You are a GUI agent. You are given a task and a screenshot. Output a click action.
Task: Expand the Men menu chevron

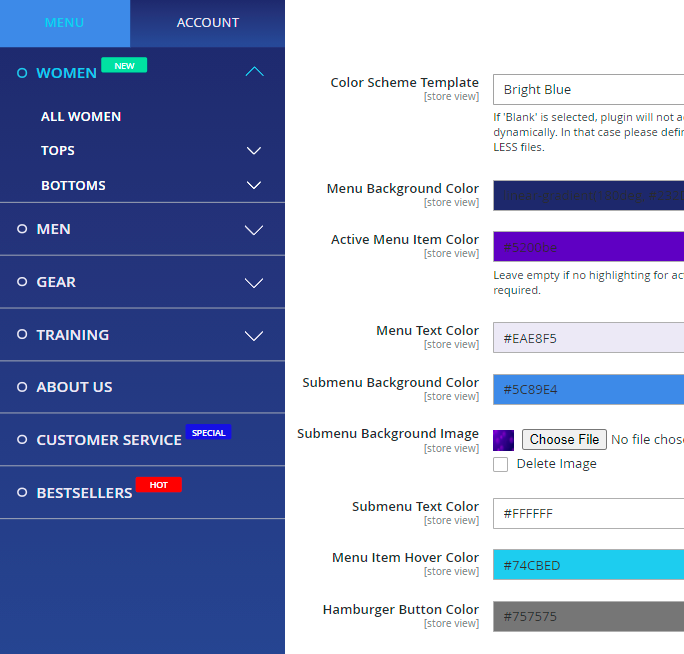[254, 230]
